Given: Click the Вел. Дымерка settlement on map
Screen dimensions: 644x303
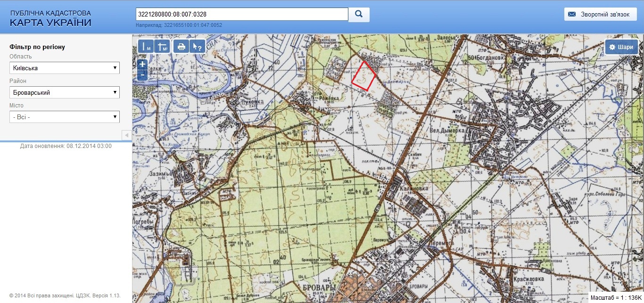Looking at the screenshot, I should 446,129.
